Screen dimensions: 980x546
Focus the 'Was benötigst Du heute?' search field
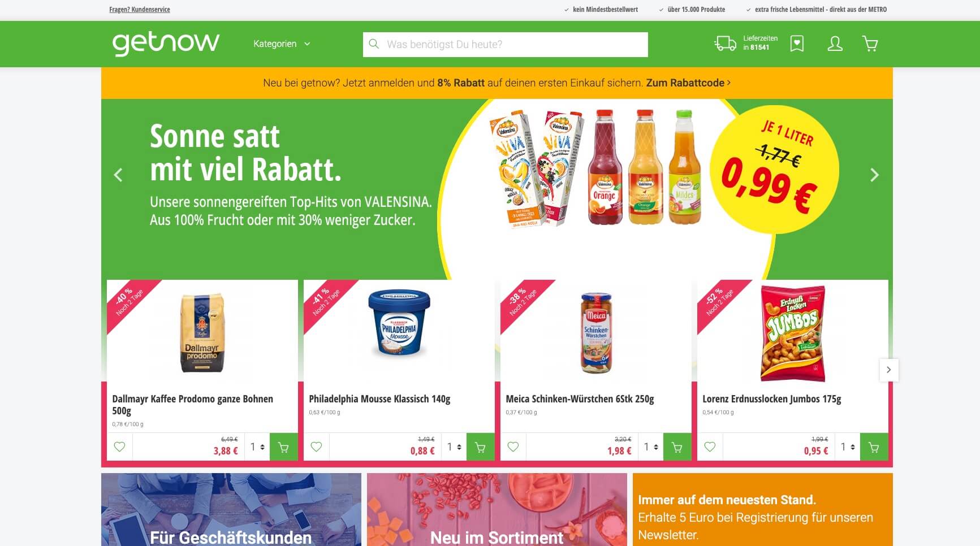click(505, 44)
